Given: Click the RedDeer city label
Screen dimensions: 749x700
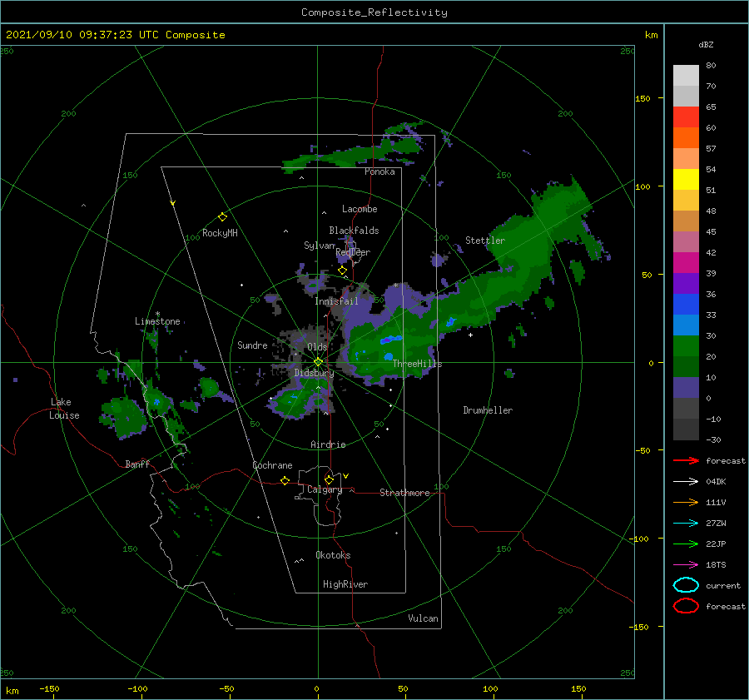Looking at the screenshot, I should (x=353, y=252).
